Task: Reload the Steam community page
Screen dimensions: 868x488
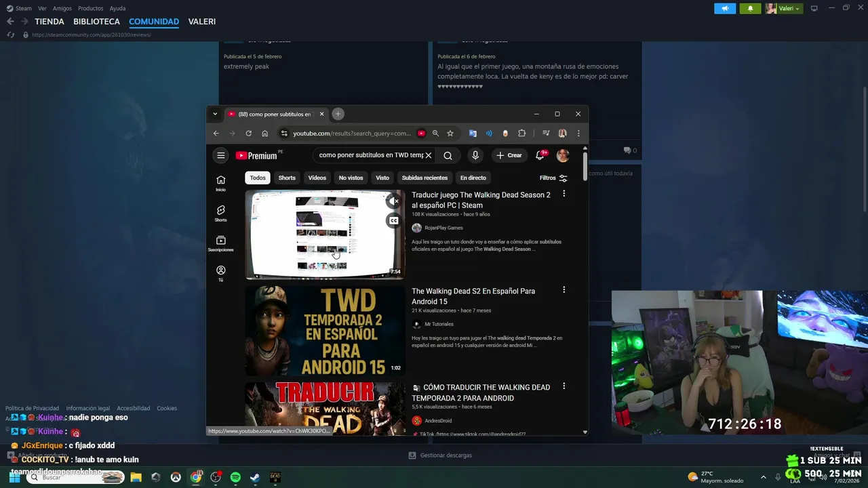Action: click(x=11, y=35)
